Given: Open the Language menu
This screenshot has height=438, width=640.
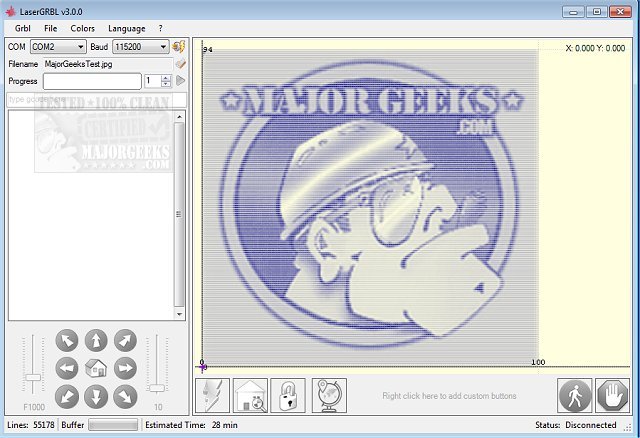Looking at the screenshot, I should [127, 28].
